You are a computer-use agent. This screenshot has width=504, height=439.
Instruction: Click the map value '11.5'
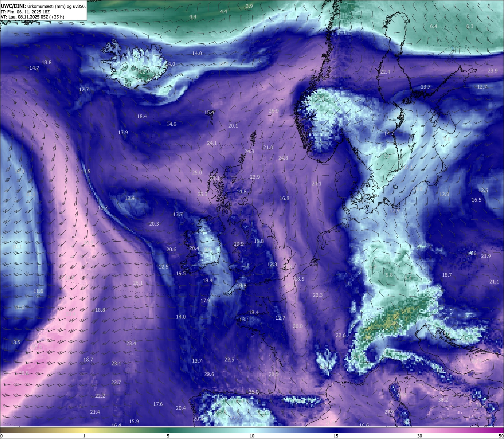click(x=85, y=171)
